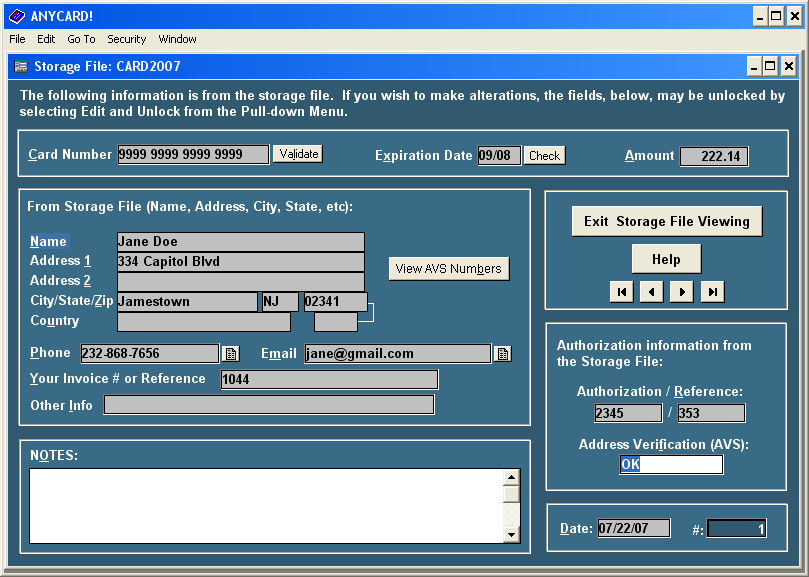The image size is (809, 577).
Task: Click the Storage File window icon
Action: tap(21, 66)
